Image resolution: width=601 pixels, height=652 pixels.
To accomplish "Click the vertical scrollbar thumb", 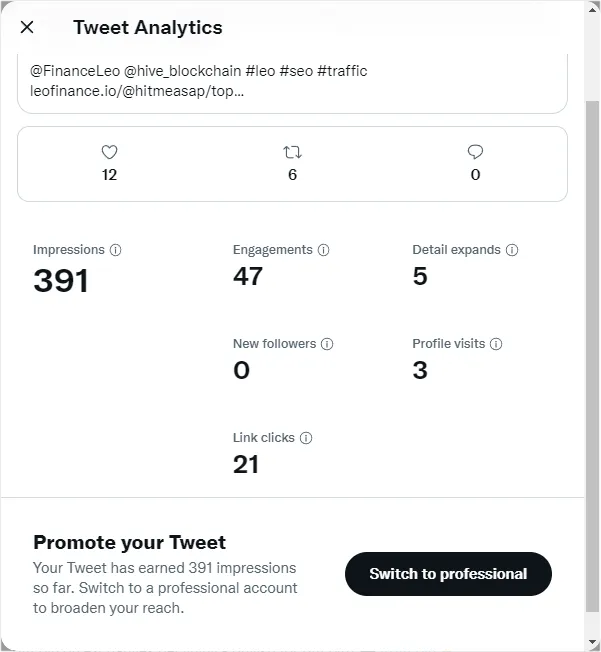I will (x=593, y=356).
